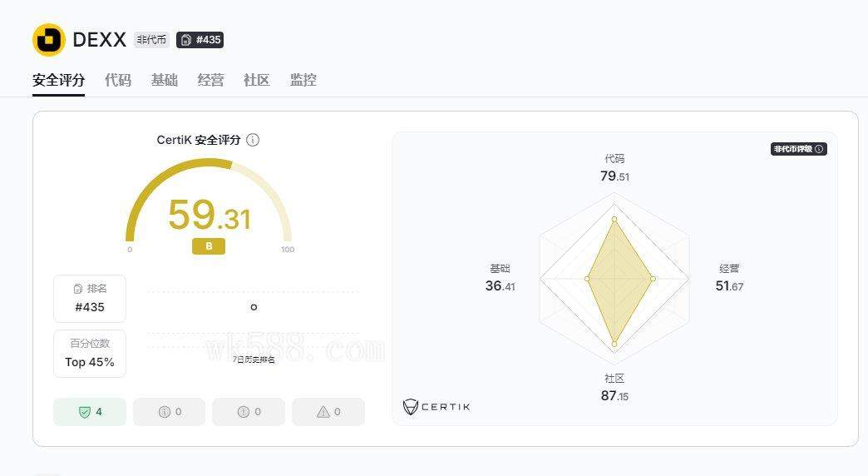Click the 7-day history rank data point
868x476 pixels.
coord(254,307)
